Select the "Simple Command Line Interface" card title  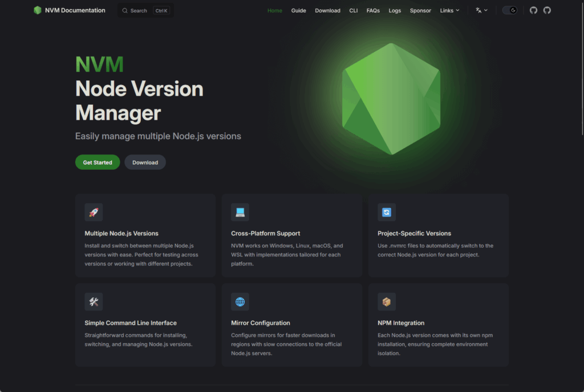(x=131, y=323)
